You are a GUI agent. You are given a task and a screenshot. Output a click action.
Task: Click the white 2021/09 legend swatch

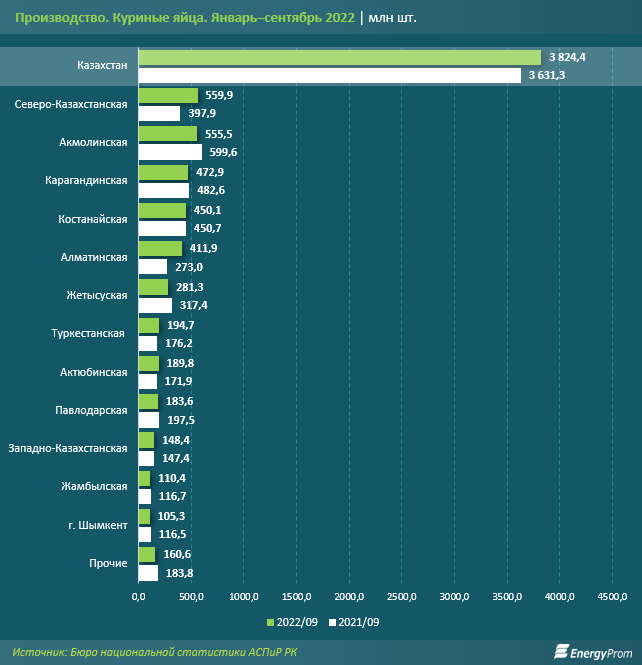[332, 622]
